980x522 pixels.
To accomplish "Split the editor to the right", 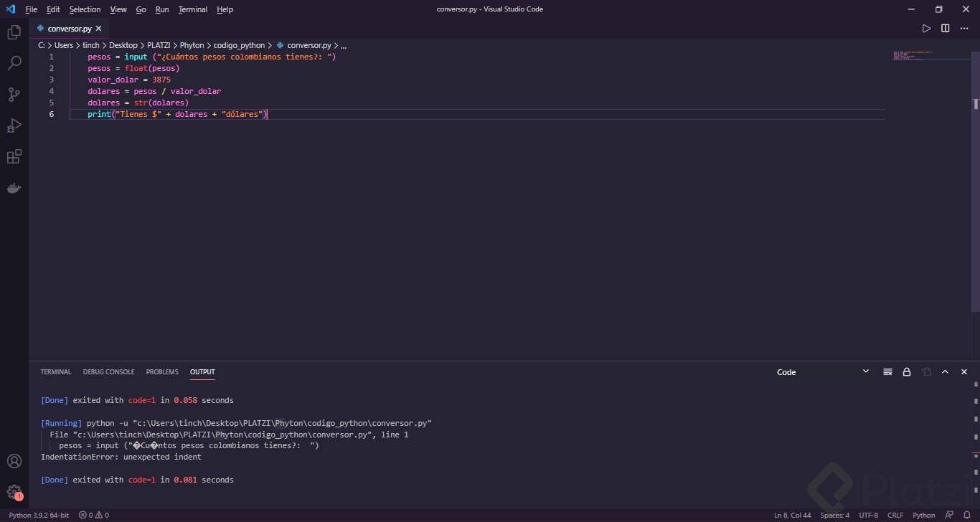I will [945, 29].
